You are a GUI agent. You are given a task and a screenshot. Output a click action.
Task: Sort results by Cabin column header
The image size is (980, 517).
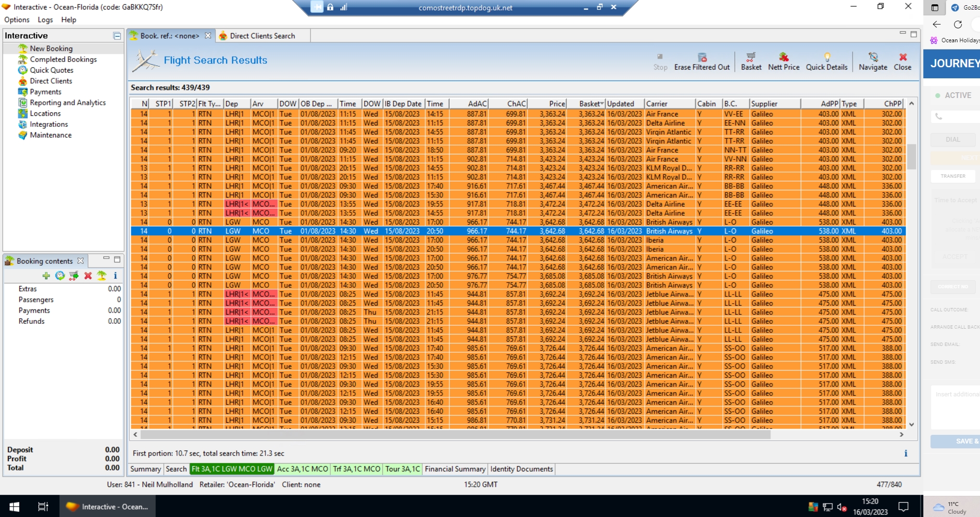pyautogui.click(x=709, y=104)
